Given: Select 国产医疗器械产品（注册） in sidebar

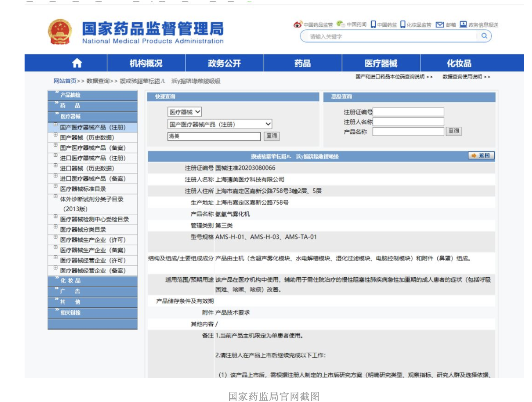Looking at the screenshot, I should click(93, 127).
